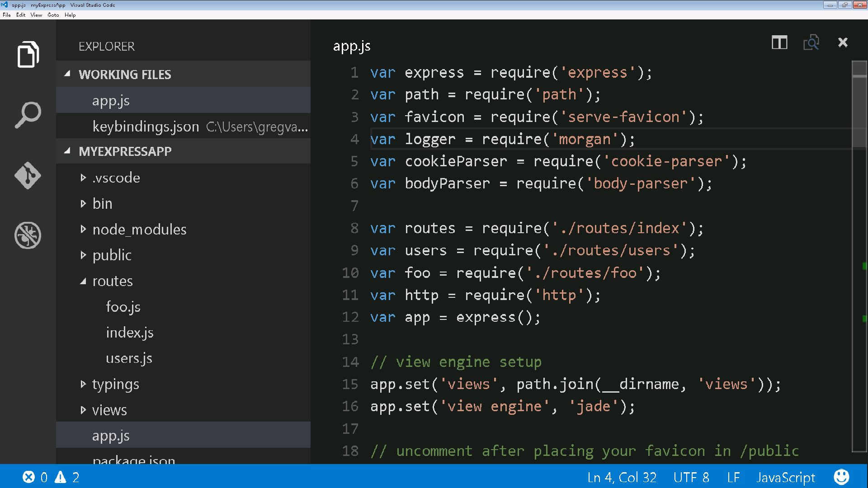Open the Goto menu
Viewport: 868px width, 488px height.
tap(53, 15)
